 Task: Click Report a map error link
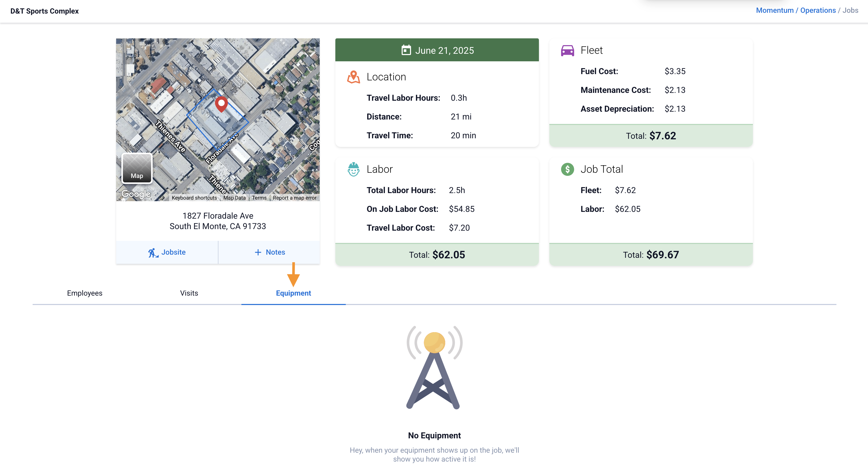tap(294, 198)
